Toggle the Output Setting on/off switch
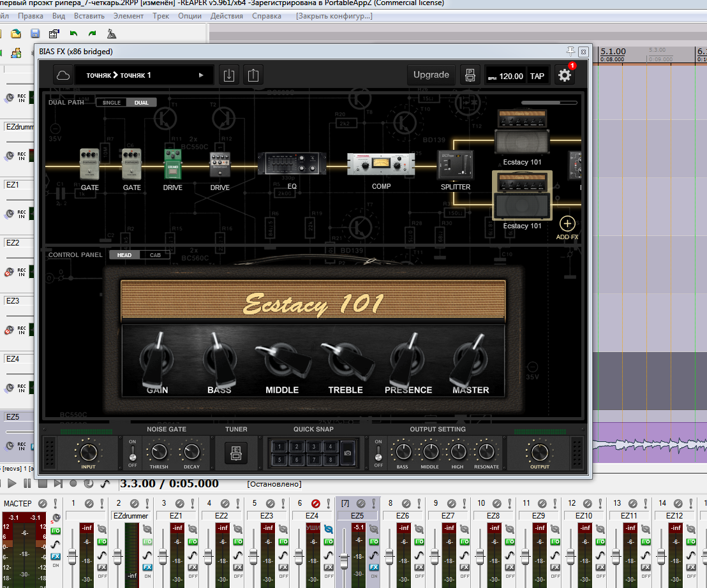 pos(378,453)
